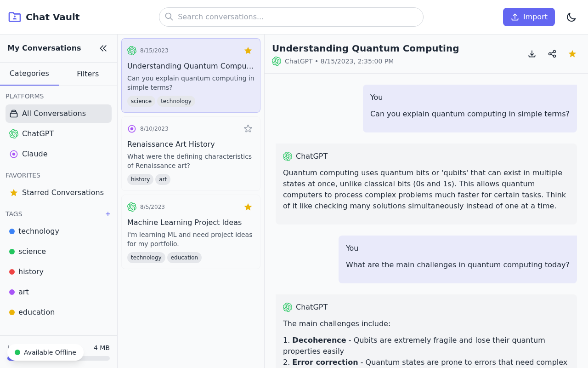Add a new tag with plus icon
The height and width of the screenshot is (368, 588).
coord(108,214)
